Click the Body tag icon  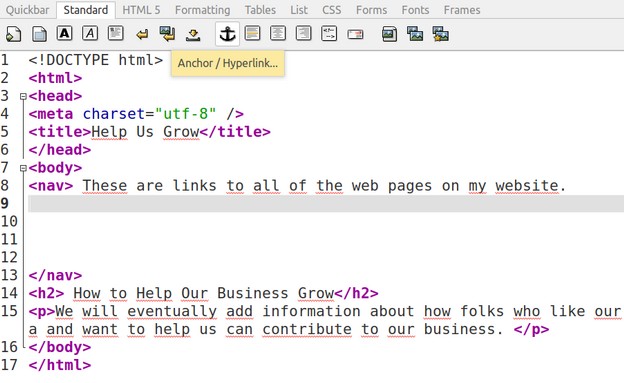point(39,34)
